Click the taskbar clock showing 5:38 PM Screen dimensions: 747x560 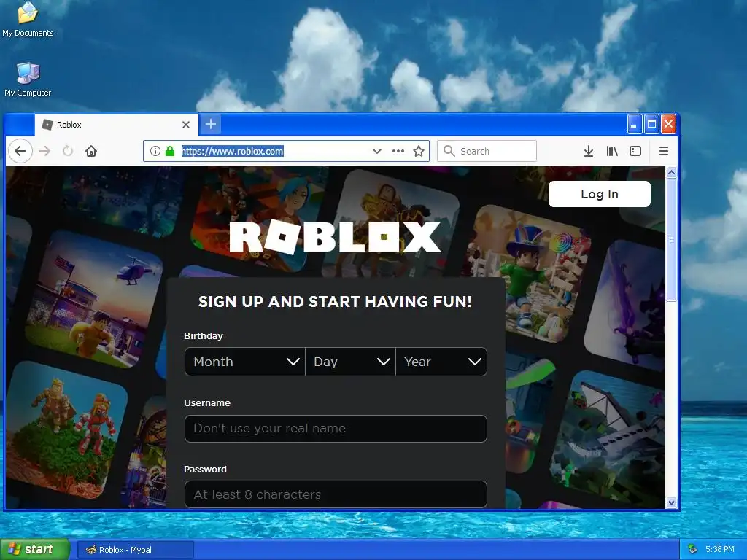click(720, 549)
